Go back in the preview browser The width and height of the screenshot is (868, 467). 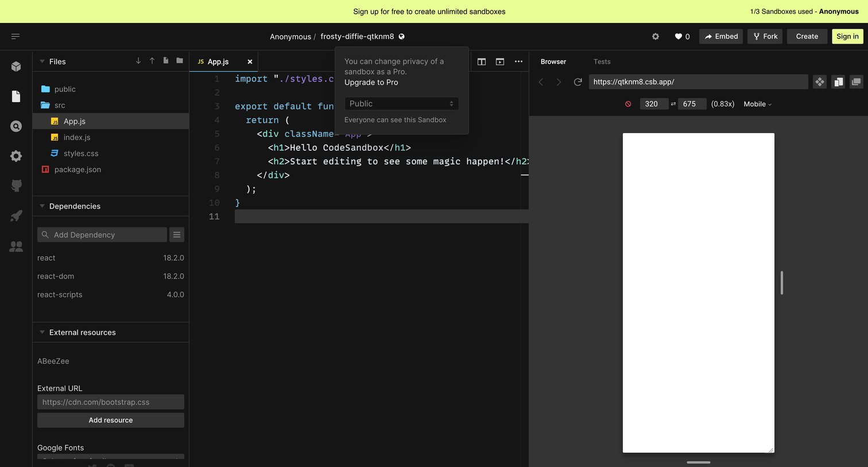point(541,82)
